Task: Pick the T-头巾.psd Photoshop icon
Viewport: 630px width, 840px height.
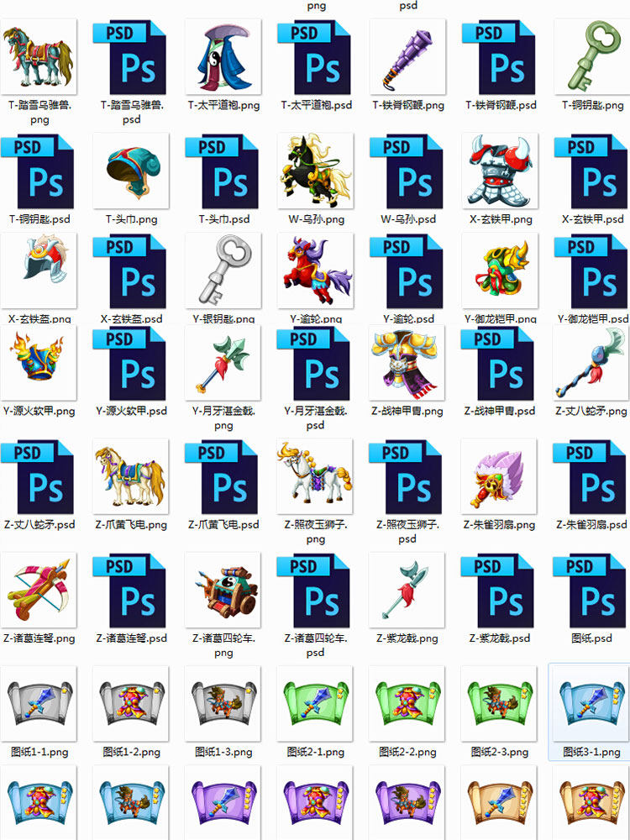Action: coord(222,171)
